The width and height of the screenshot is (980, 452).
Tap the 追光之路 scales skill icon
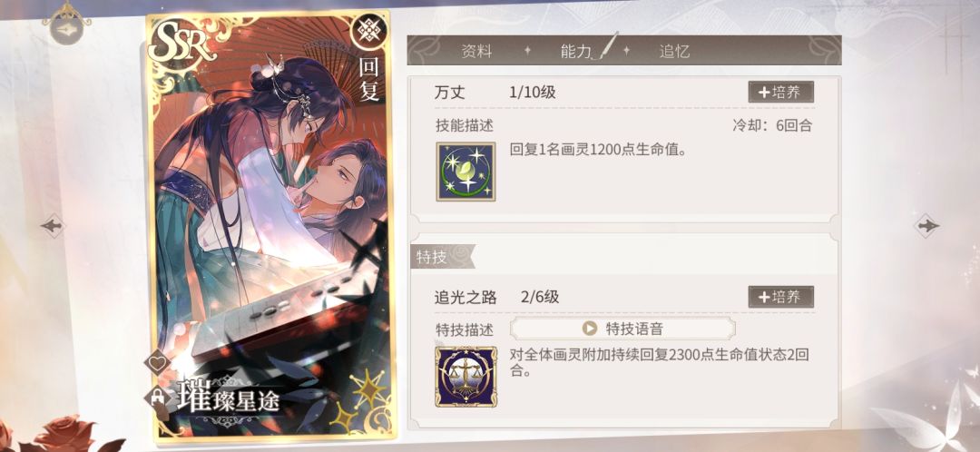[x=465, y=377]
